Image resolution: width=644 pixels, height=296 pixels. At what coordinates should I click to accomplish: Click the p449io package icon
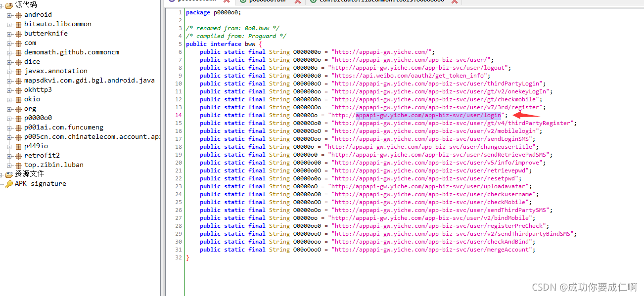pyautogui.click(x=19, y=146)
